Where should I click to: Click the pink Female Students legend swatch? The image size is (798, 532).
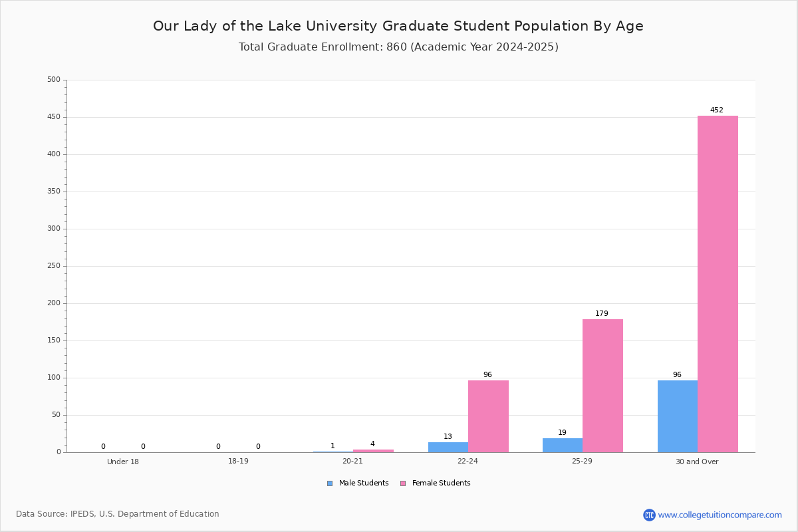point(402,483)
